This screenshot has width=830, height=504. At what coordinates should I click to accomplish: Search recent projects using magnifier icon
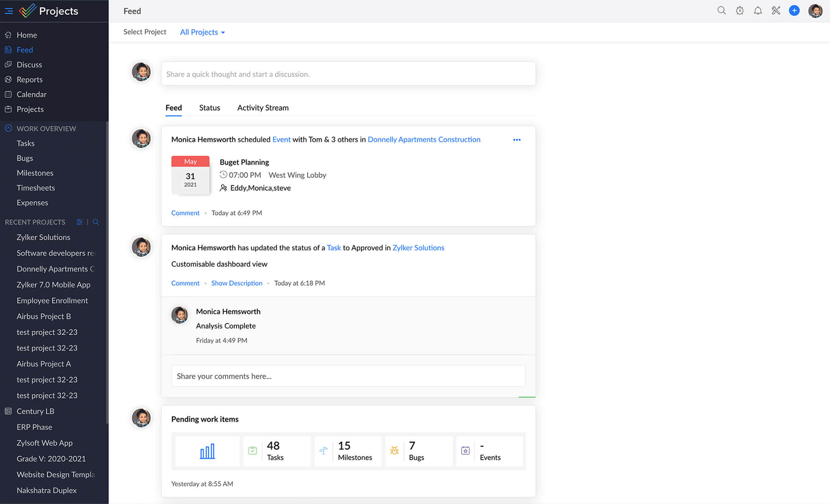95,222
